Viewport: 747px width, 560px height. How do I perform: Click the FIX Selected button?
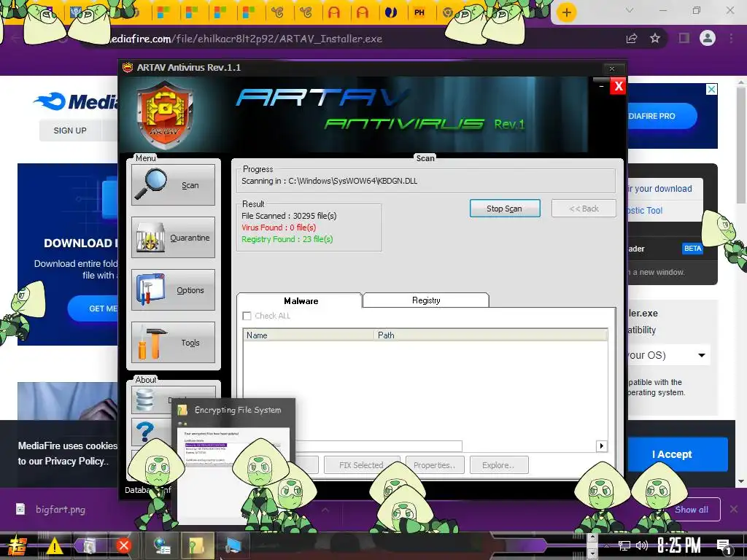pyautogui.click(x=361, y=464)
